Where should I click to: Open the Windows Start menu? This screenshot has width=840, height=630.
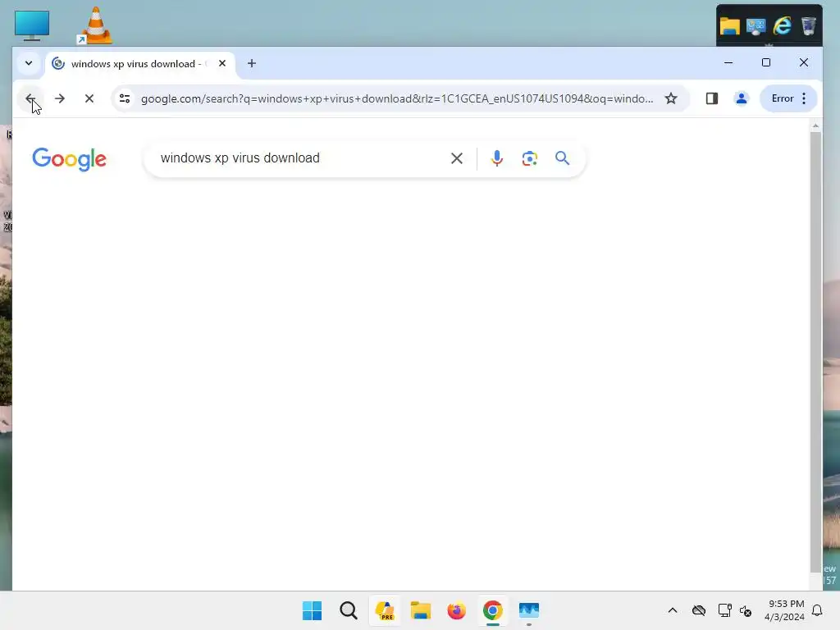coord(312,610)
